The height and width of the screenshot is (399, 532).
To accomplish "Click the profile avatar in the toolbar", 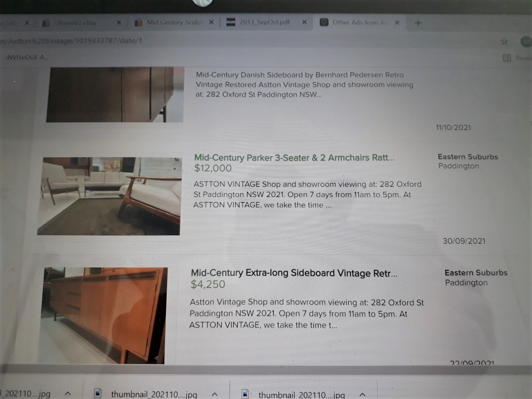I will (x=526, y=41).
